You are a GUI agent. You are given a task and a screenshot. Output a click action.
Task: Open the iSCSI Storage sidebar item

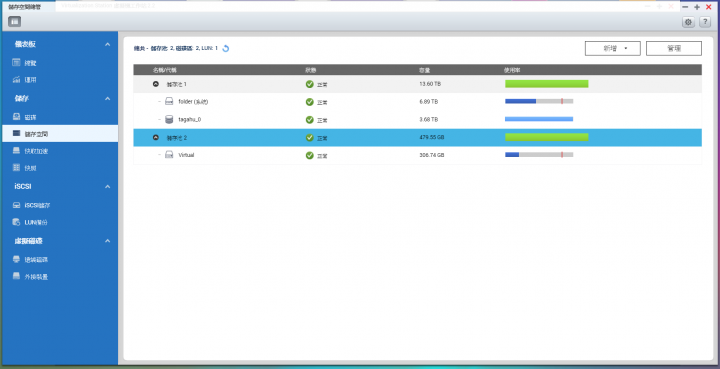(x=60, y=205)
